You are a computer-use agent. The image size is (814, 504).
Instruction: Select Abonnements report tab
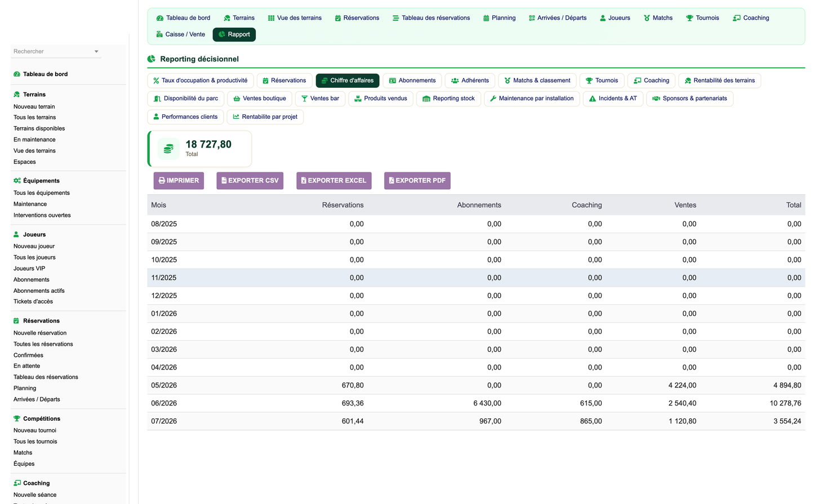[412, 81]
